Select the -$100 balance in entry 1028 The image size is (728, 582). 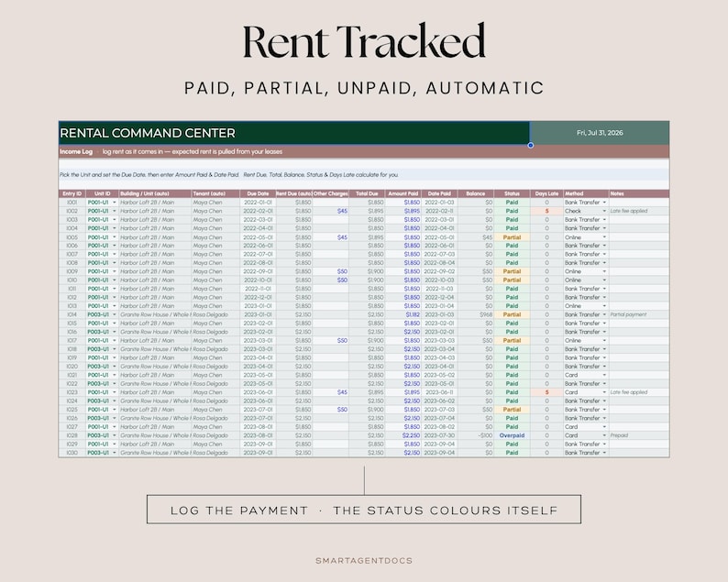[476, 435]
